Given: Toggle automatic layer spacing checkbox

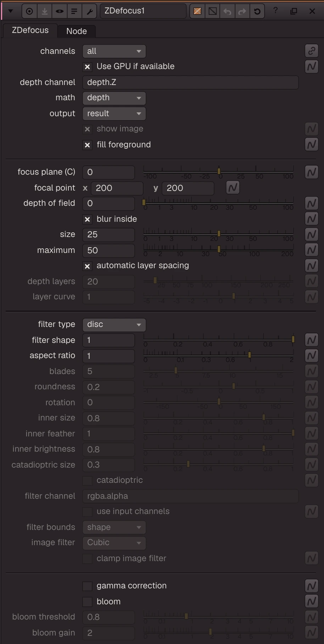Looking at the screenshot, I should point(87,266).
